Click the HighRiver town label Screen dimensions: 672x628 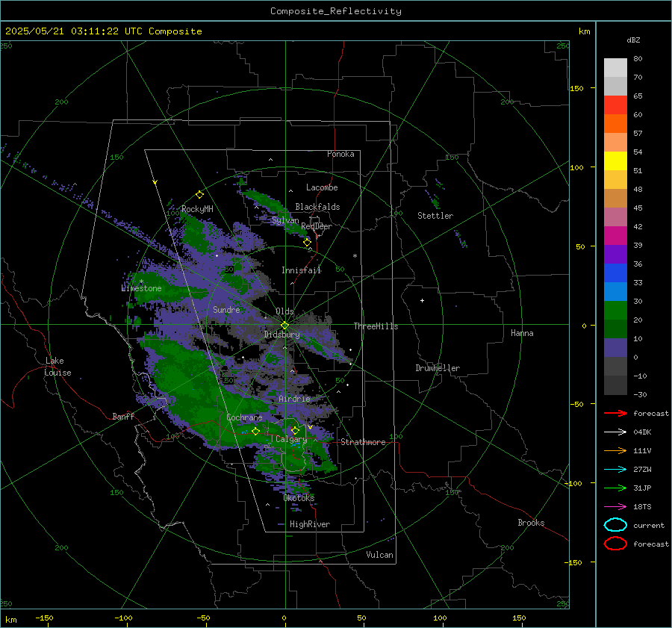point(310,524)
